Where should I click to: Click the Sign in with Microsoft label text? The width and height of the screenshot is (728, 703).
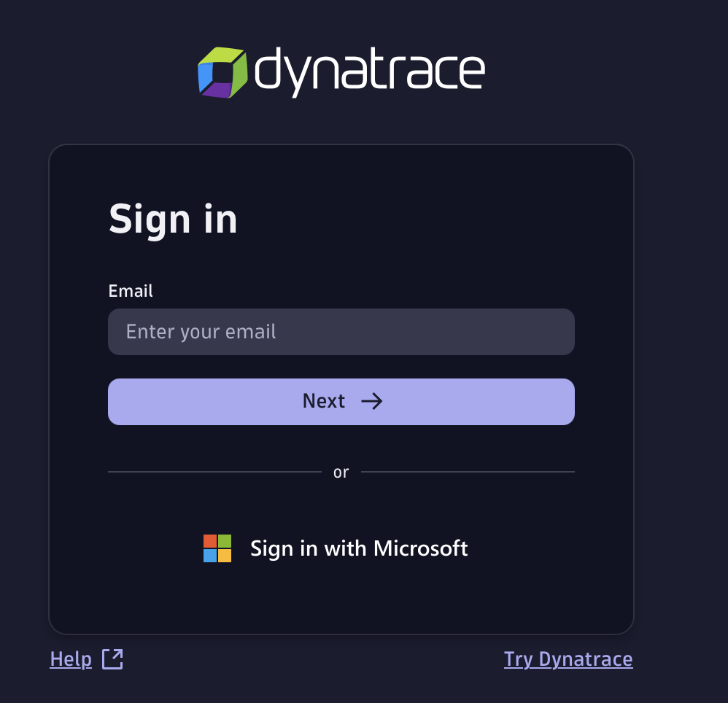pyautogui.click(x=359, y=548)
